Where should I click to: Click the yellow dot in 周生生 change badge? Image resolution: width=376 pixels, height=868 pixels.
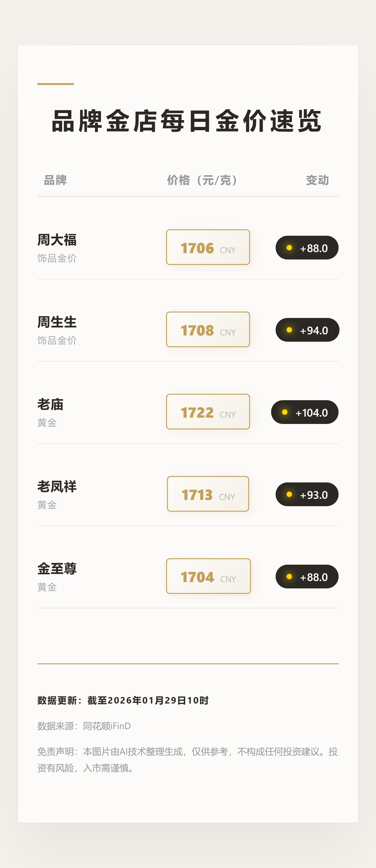point(289,330)
